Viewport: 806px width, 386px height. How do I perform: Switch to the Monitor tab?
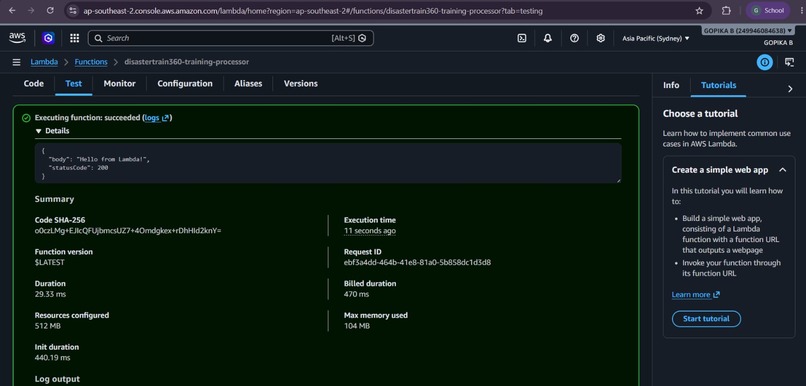(120, 84)
